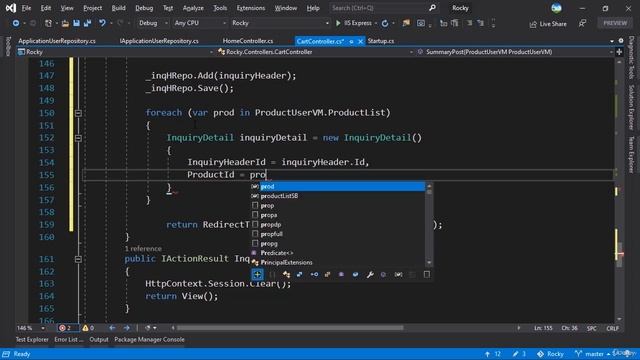Click the next issue right arrow
Image resolution: width=640 pixels, height=360 pixels.
click(x=127, y=328)
